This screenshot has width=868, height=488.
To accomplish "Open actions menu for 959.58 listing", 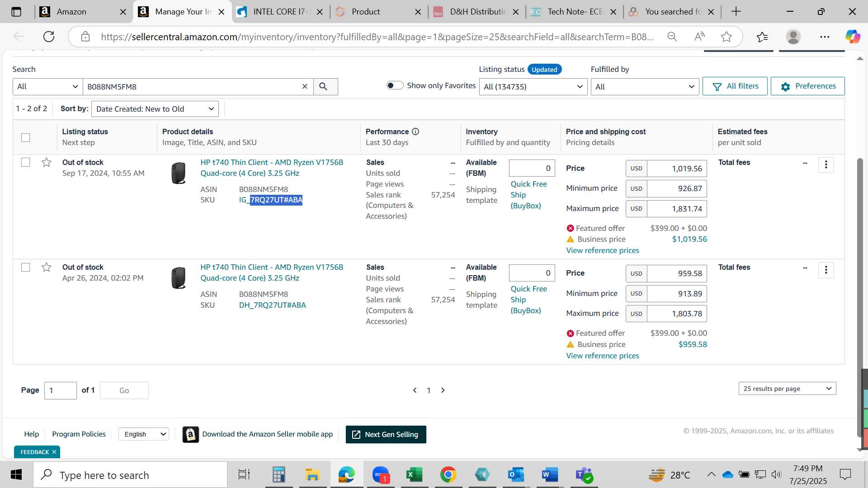I will pyautogui.click(x=826, y=270).
